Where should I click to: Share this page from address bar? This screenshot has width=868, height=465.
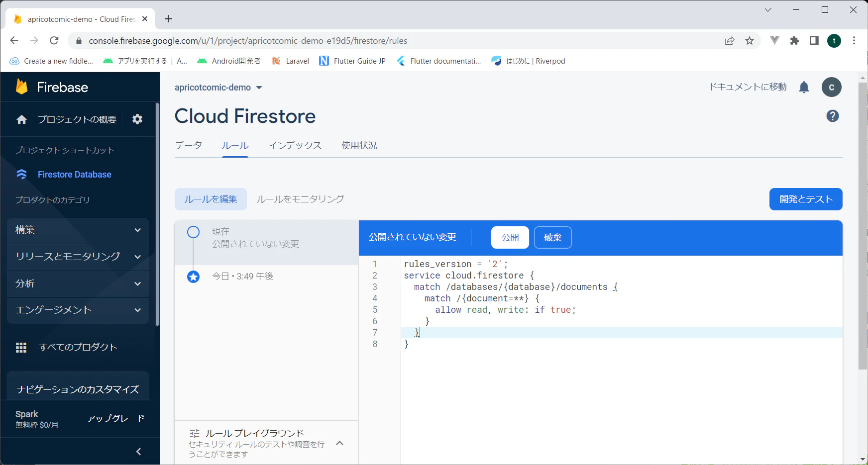(730, 41)
